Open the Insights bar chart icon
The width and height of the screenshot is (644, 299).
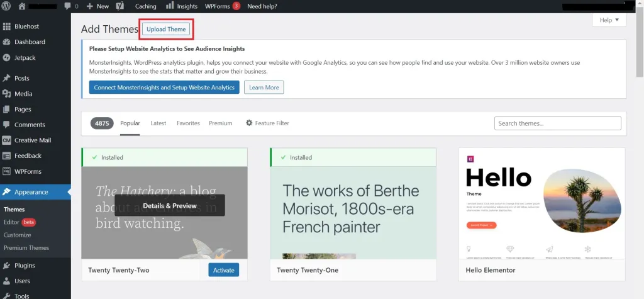tap(170, 6)
